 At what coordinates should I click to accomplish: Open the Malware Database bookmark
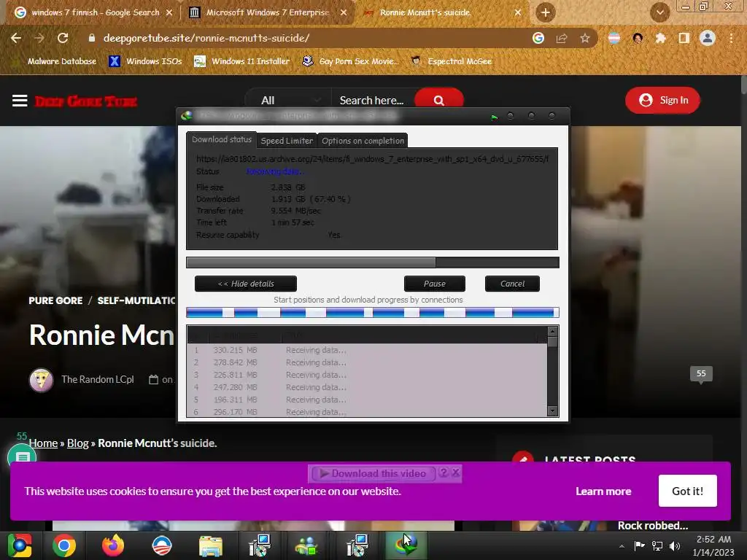point(55,61)
